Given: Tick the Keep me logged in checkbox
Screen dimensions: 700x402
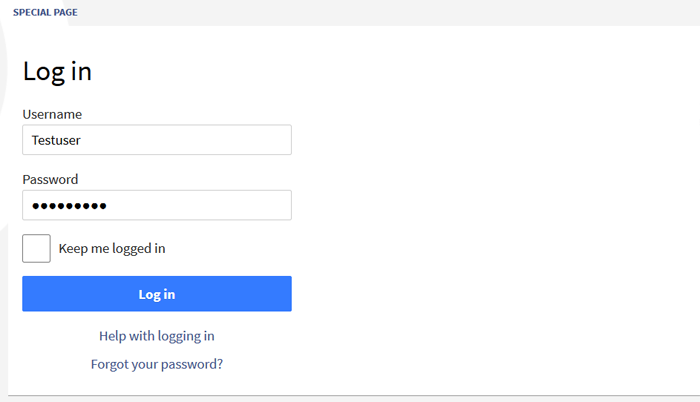Looking at the screenshot, I should [36, 248].
